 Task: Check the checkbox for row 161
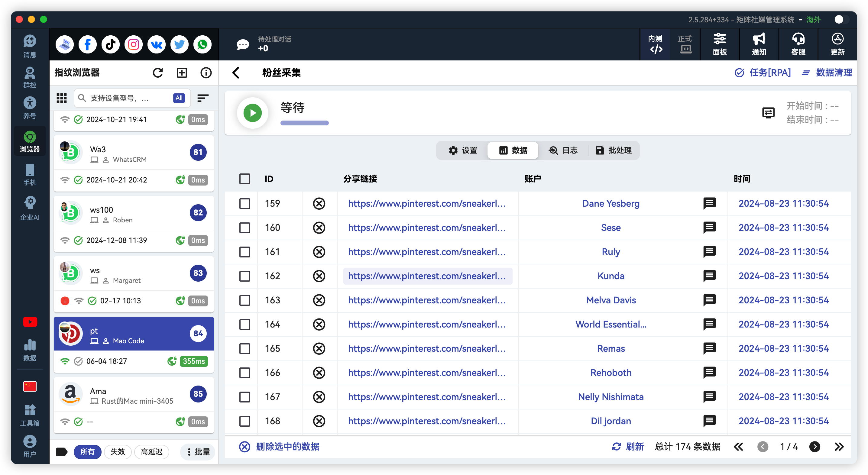(245, 252)
